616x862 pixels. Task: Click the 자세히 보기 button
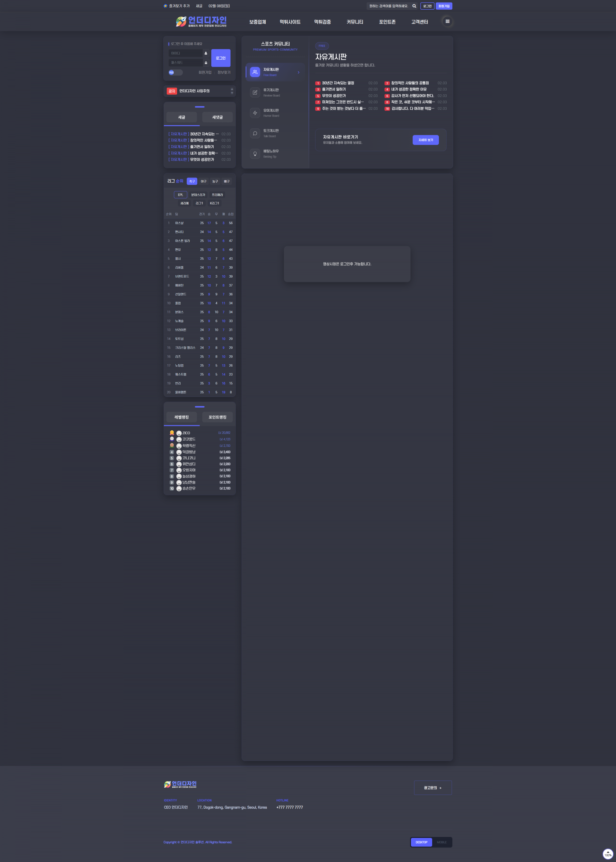point(425,140)
